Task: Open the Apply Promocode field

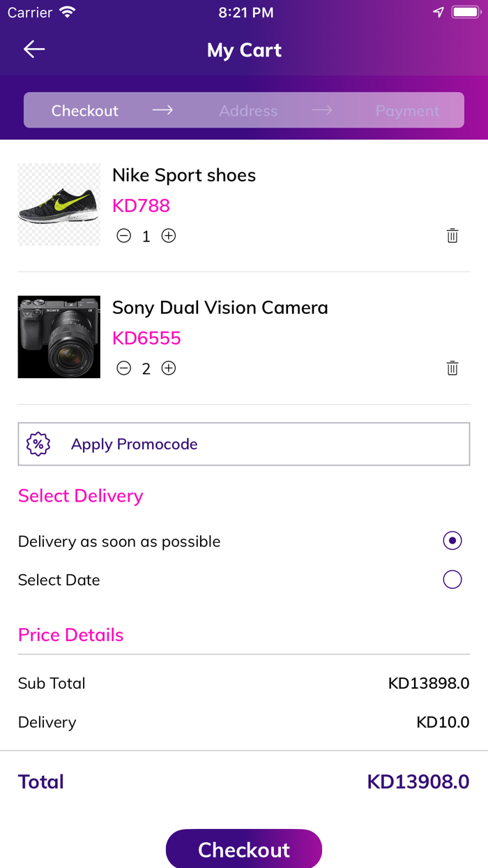Action: [x=244, y=444]
